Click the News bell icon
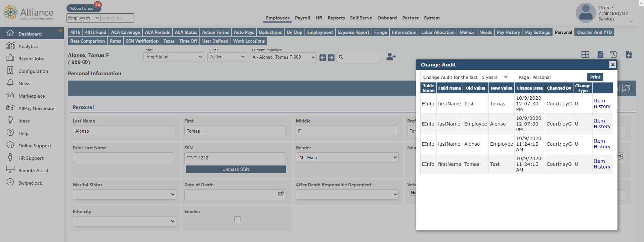 (x=10, y=83)
